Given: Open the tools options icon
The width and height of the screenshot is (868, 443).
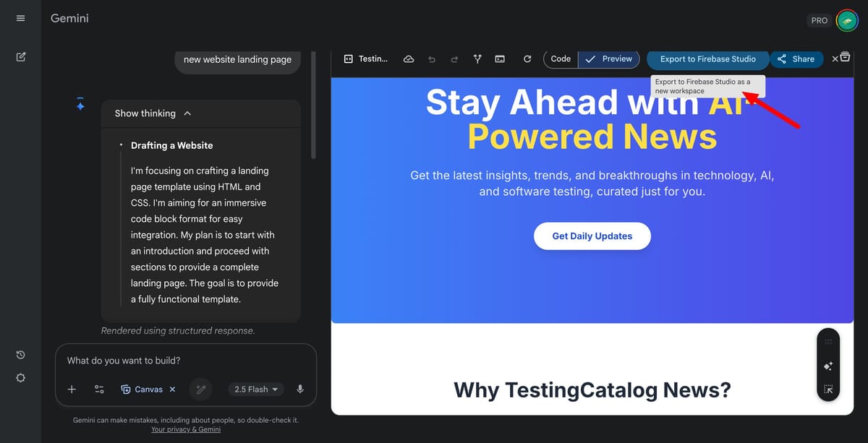Looking at the screenshot, I should coord(99,390).
